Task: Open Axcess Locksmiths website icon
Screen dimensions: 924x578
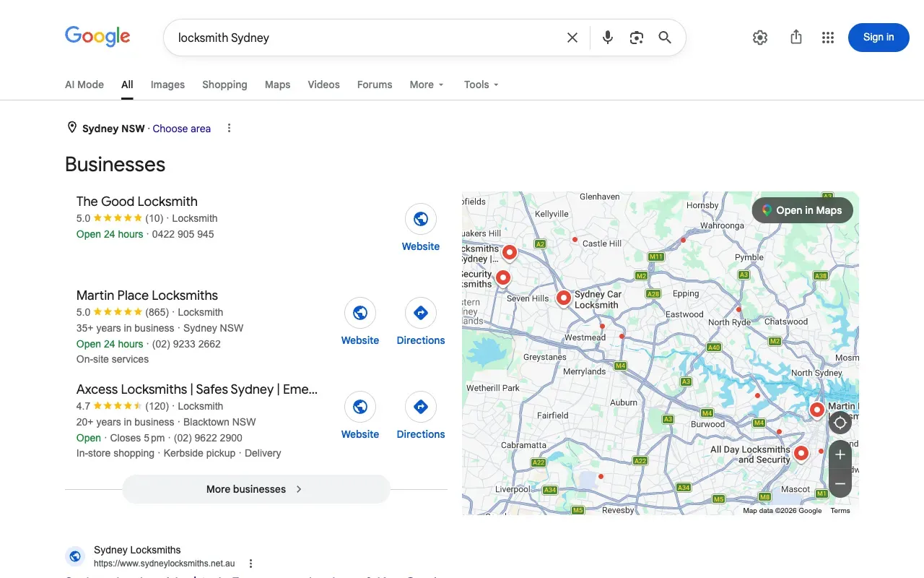Action: 360,406
